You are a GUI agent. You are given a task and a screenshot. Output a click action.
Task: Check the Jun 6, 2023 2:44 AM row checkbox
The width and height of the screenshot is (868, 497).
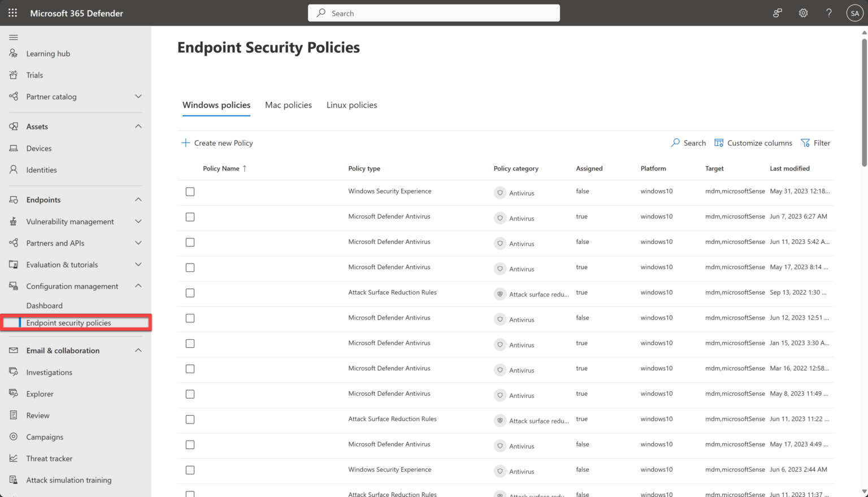coord(190,470)
